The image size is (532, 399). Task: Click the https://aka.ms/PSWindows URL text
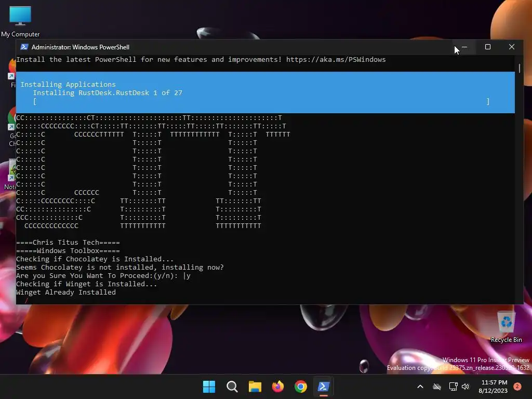(336, 60)
